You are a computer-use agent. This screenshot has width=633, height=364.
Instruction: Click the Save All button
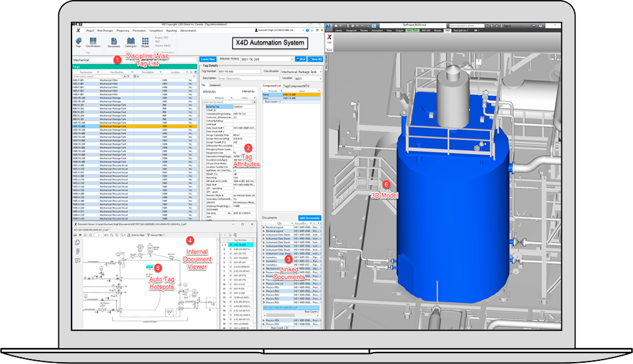(315, 60)
